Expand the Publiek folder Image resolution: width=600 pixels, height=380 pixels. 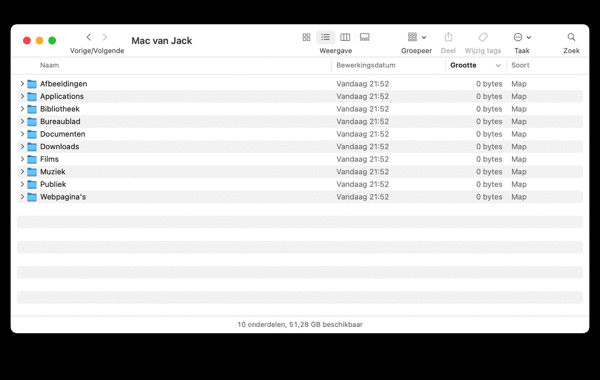tap(22, 184)
